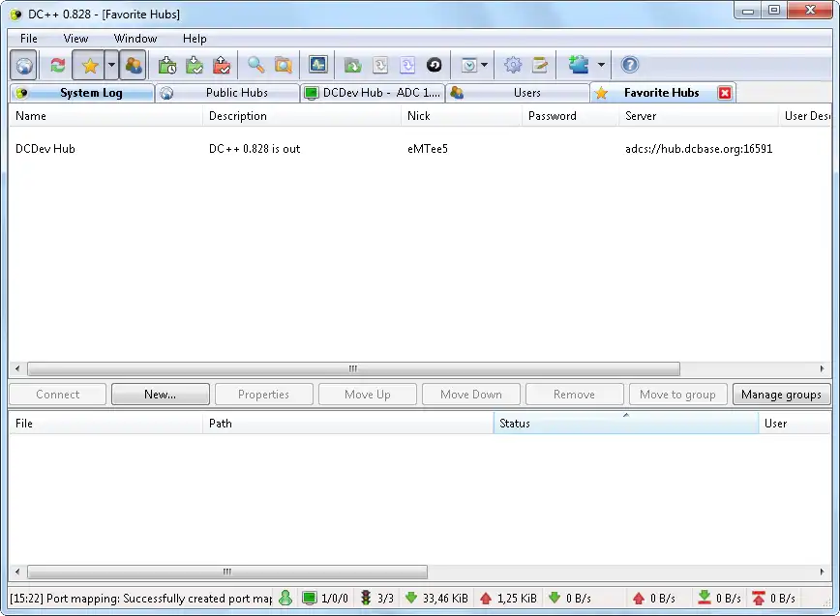Click the Move Up button
Image resolution: width=840 pixels, height=616 pixels.
368,395
